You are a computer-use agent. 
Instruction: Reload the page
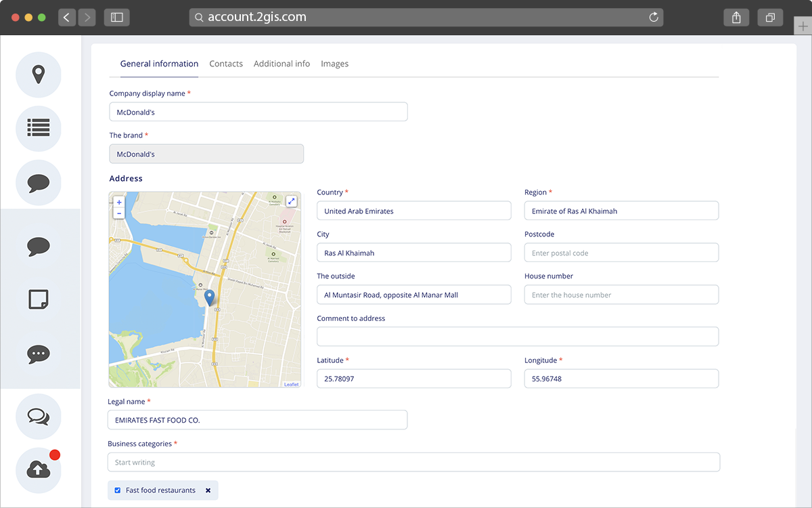point(654,18)
